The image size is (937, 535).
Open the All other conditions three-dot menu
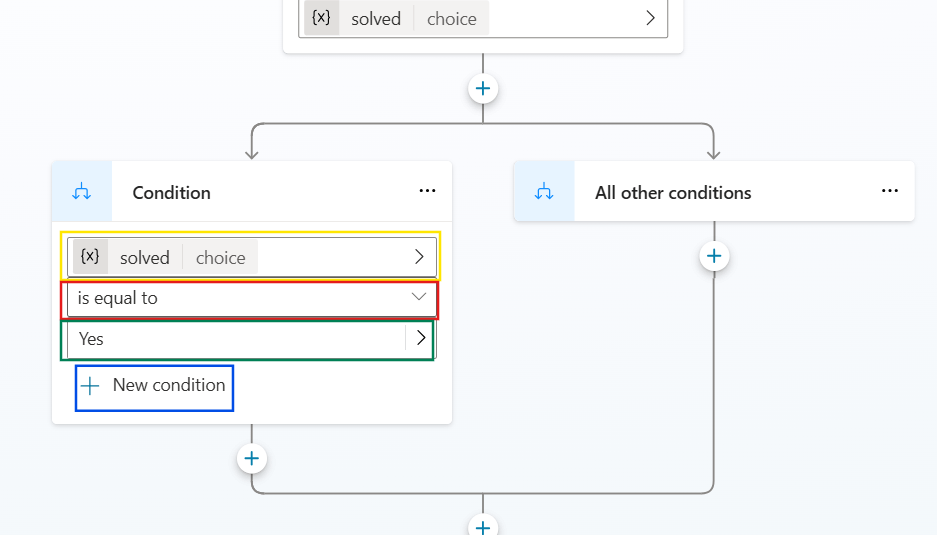(890, 191)
